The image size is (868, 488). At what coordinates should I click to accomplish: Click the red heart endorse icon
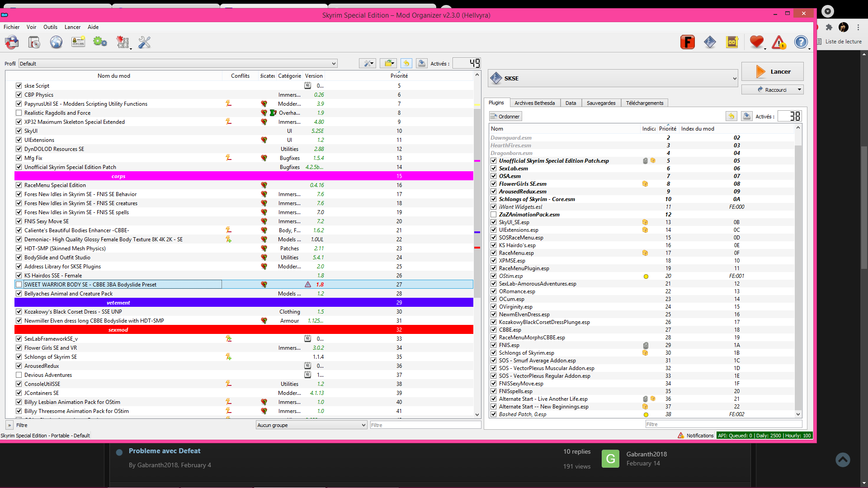[x=756, y=42]
